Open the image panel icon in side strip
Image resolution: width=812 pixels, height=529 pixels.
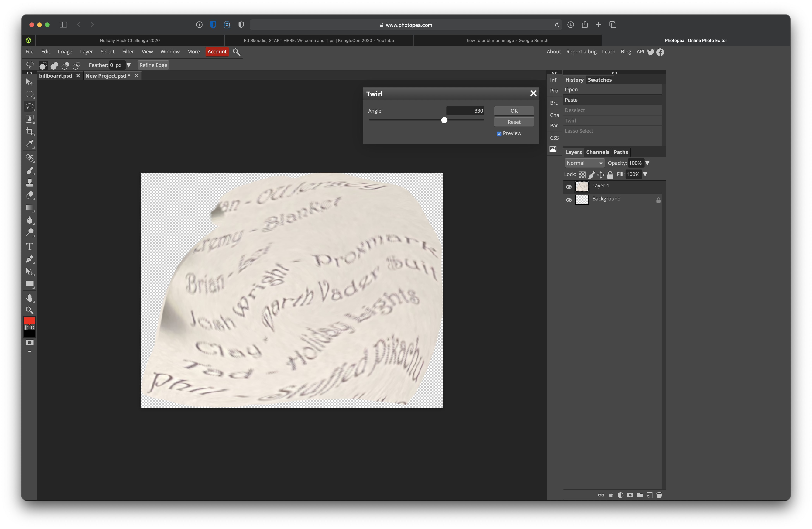click(x=553, y=149)
